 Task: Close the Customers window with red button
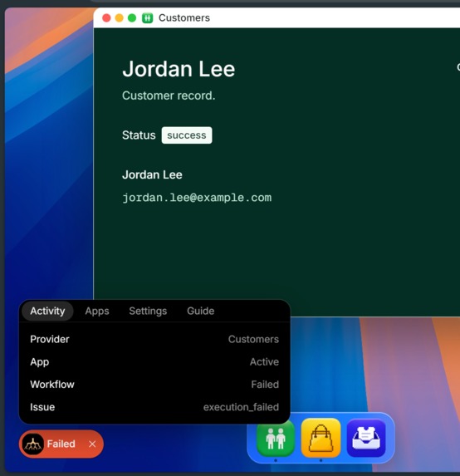(106, 18)
